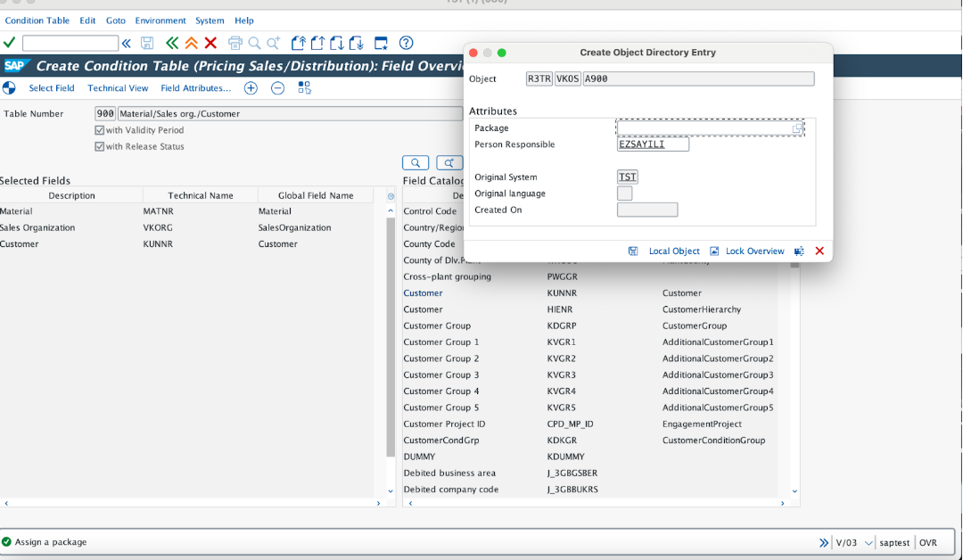Open the Help menu

[243, 21]
